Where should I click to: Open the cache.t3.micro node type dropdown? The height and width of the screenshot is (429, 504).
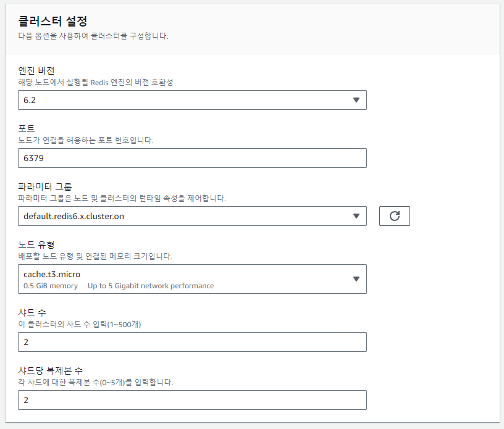(192, 279)
